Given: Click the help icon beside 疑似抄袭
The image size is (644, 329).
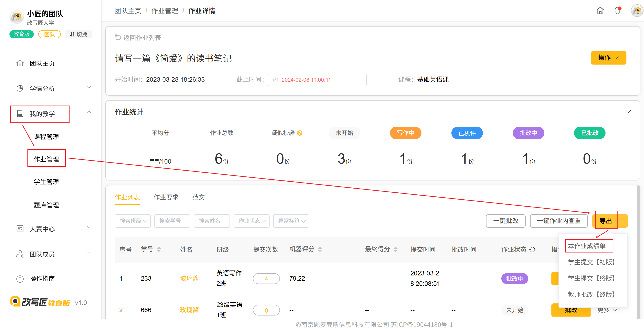Looking at the screenshot, I should (300, 133).
